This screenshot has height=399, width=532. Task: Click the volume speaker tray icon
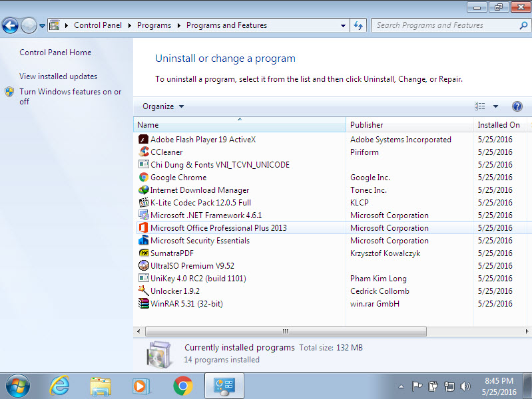(x=465, y=386)
